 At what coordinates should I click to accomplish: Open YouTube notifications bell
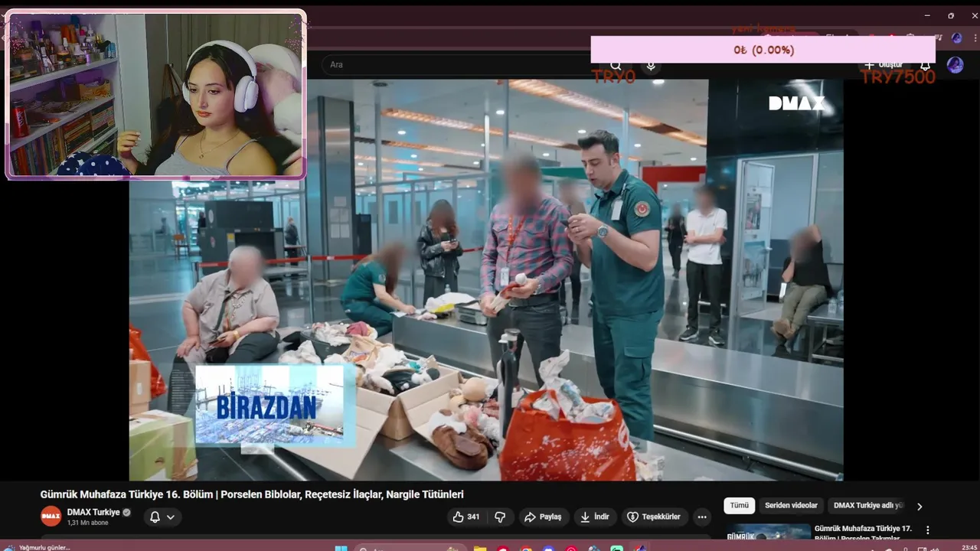coord(925,66)
